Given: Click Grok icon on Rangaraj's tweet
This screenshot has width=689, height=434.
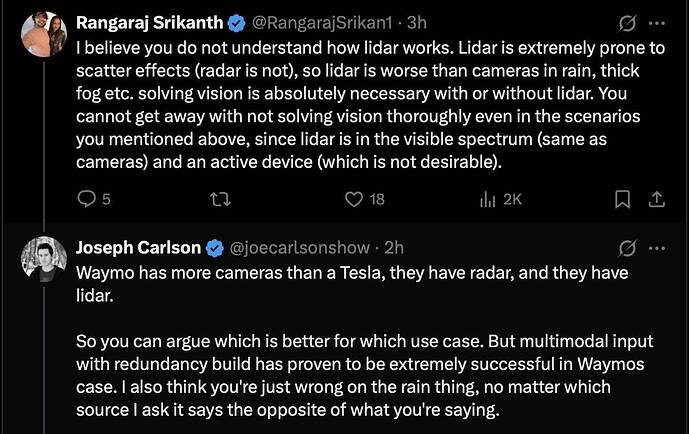Looking at the screenshot, I should pyautogui.click(x=628, y=21).
